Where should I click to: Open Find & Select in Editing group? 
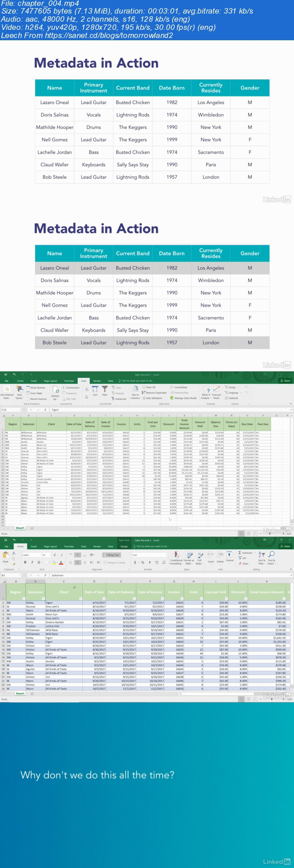pyautogui.click(x=271, y=558)
